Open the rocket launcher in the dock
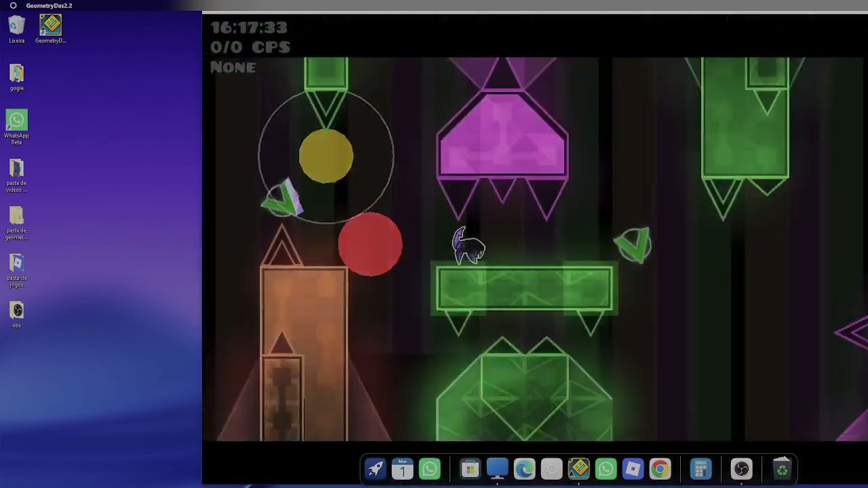The height and width of the screenshot is (488, 868). (x=376, y=469)
